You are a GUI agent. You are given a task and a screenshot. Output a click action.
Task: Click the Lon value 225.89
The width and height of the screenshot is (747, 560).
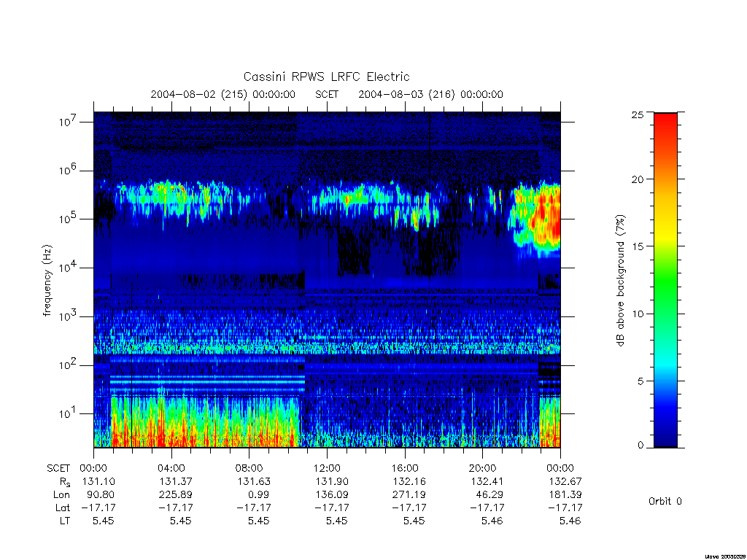(175, 494)
